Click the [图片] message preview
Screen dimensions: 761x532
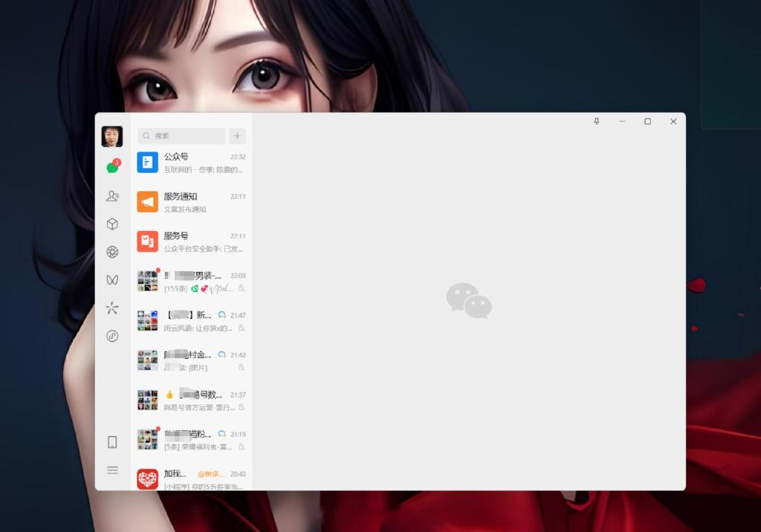pos(198,368)
